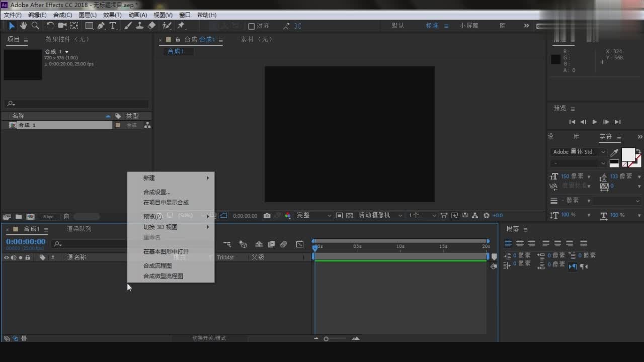The width and height of the screenshot is (644, 362).
Task: Toggle the transparency grid button in viewer
Action: [350, 216]
